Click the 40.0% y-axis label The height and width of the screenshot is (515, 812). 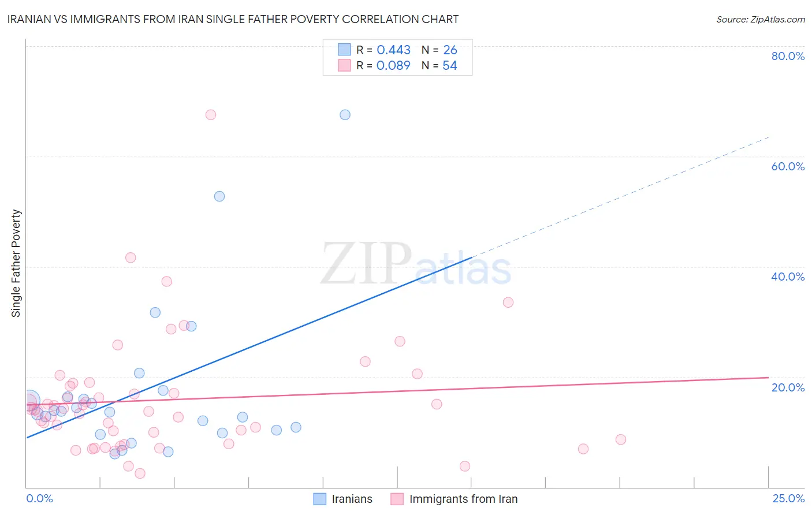[788, 277]
